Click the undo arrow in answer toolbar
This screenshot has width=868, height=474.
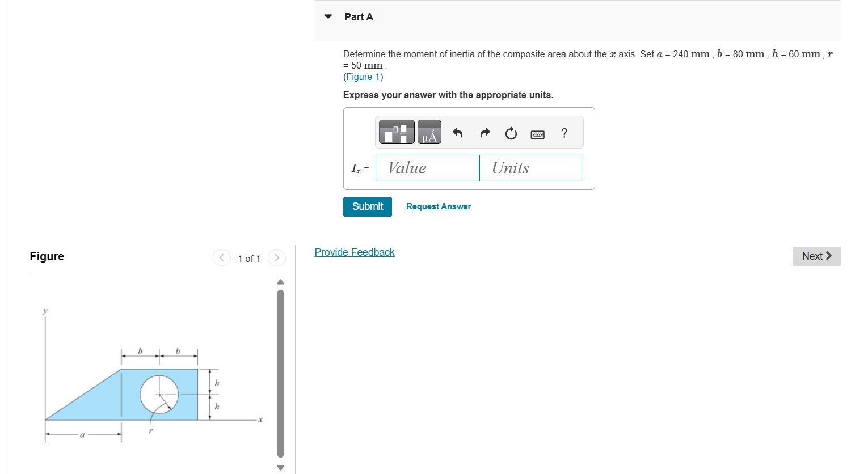(x=457, y=133)
